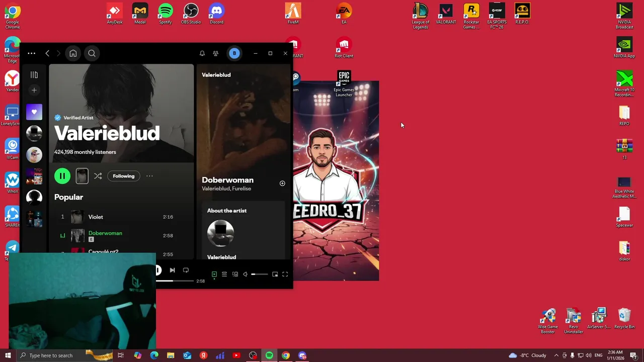
Task: Open the playback queue
Action: [224, 275]
